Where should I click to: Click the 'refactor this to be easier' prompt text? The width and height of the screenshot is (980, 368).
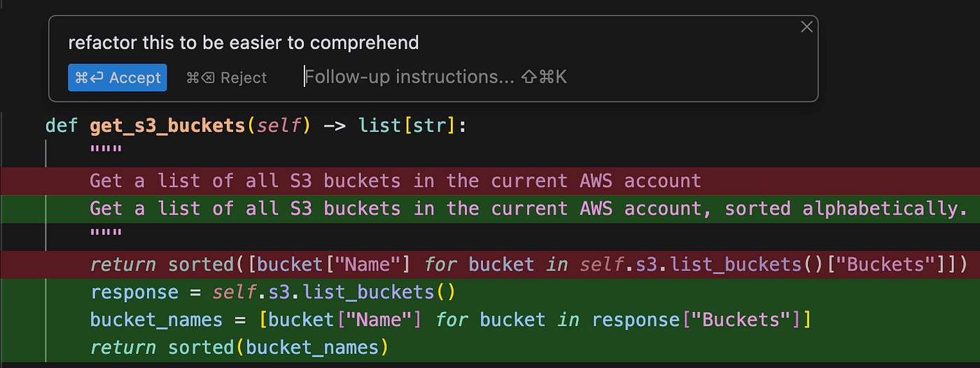pyautogui.click(x=243, y=43)
